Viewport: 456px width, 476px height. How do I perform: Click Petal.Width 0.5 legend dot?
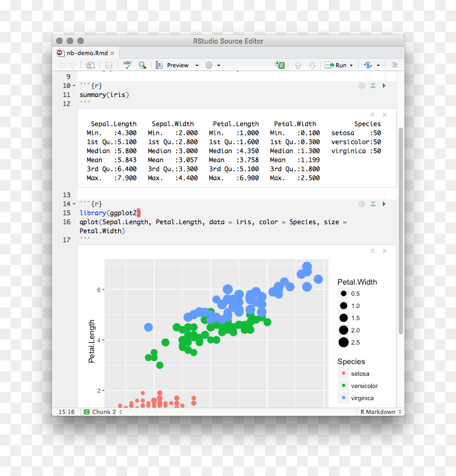344,294
